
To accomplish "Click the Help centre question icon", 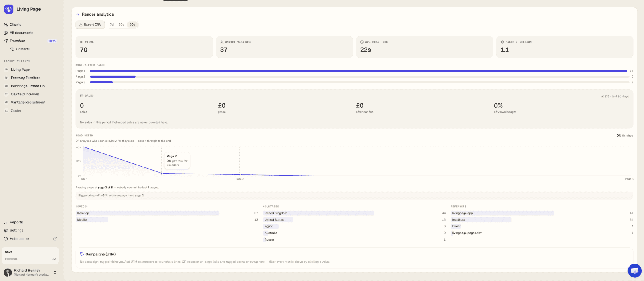I will pyautogui.click(x=6, y=239).
